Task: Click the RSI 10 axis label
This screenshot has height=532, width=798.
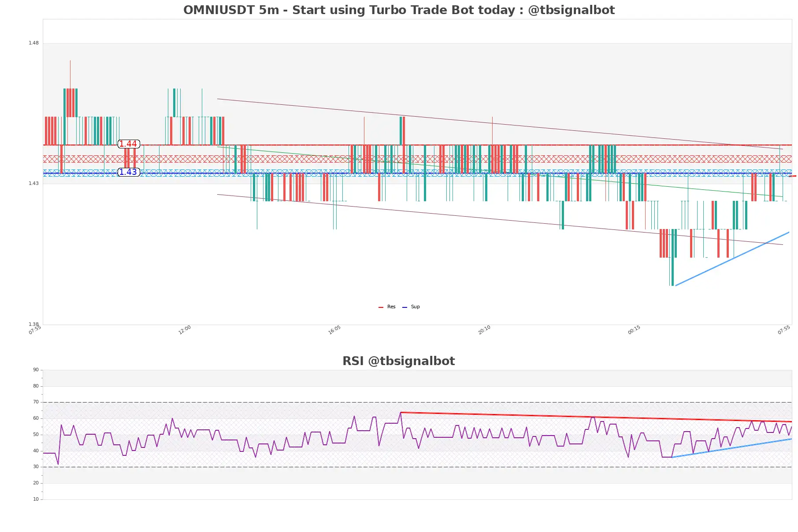Action: [36, 499]
